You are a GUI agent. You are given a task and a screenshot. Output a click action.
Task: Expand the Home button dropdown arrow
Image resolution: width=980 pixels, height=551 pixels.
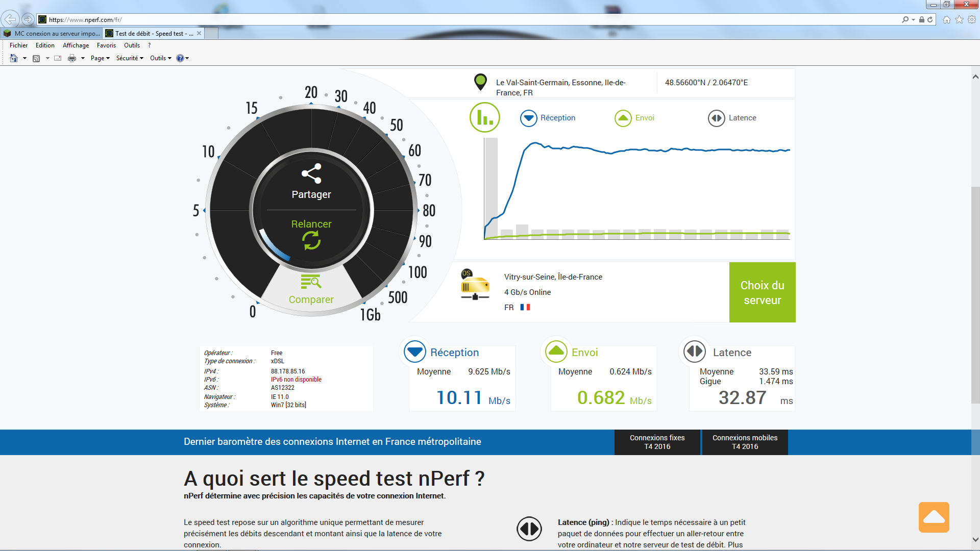[24, 58]
